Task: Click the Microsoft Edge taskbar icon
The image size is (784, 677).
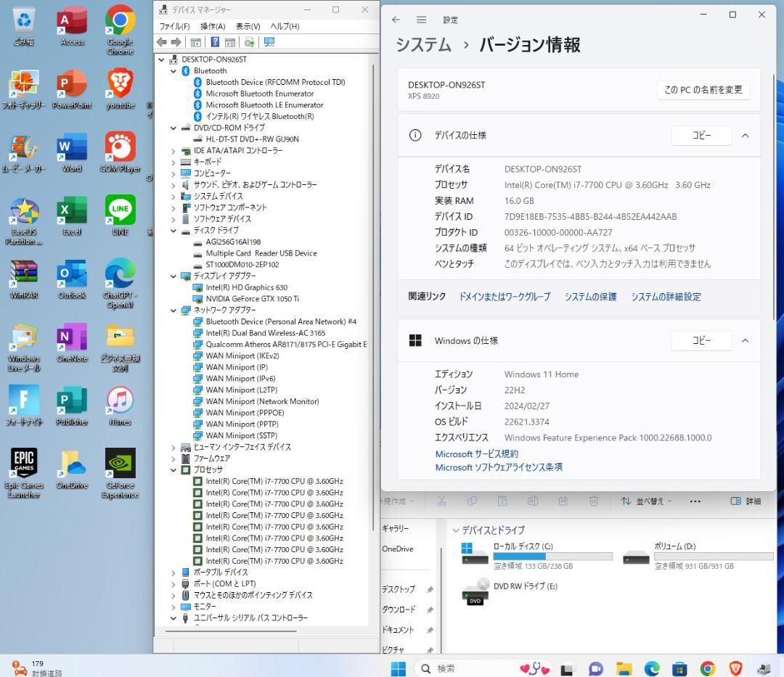Action: click(x=652, y=668)
